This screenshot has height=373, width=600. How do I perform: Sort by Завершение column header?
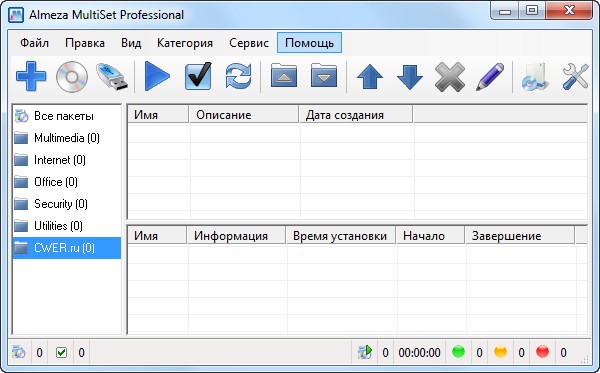click(x=520, y=236)
